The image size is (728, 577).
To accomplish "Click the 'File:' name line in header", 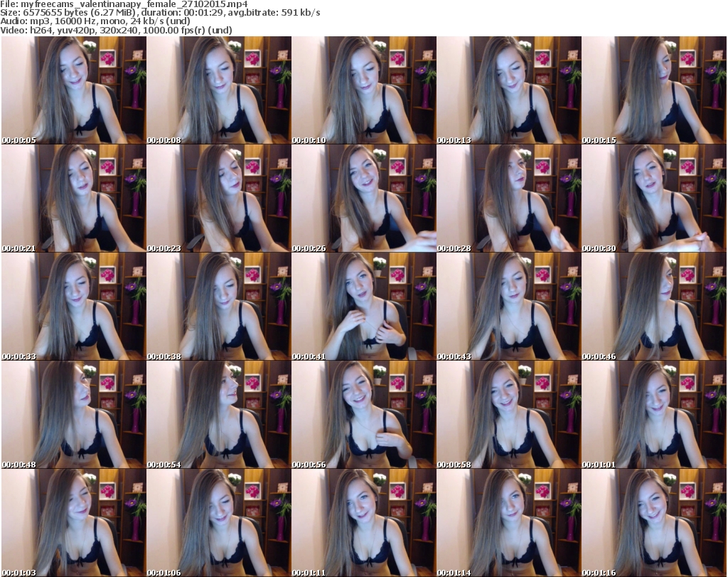I will coord(124,4).
